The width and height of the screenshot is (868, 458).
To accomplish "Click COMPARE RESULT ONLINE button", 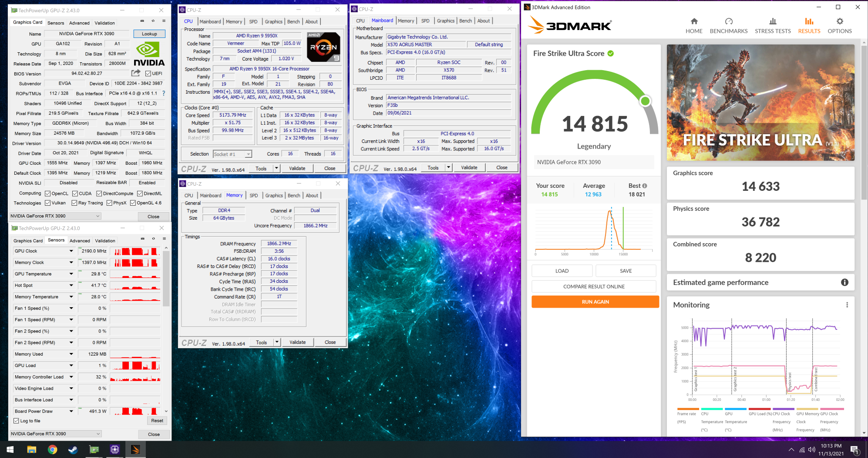I will pos(594,286).
